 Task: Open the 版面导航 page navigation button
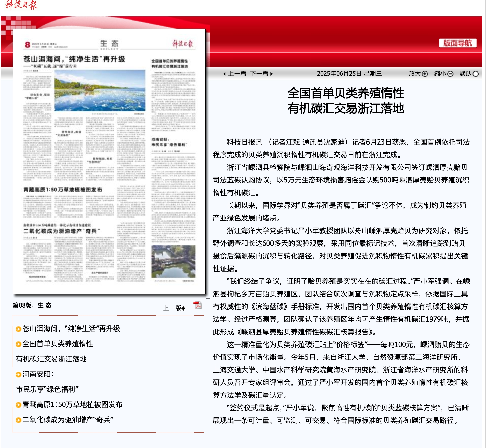pos(458,43)
